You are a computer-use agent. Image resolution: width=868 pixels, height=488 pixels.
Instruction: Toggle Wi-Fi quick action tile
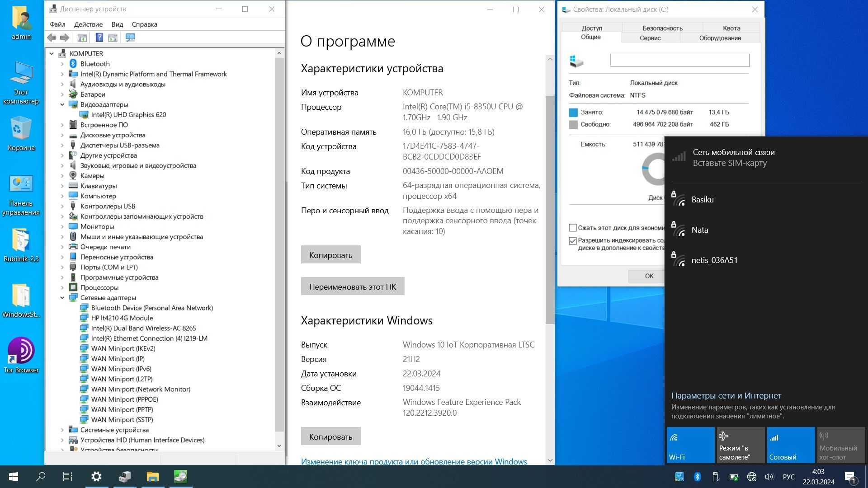690,445
